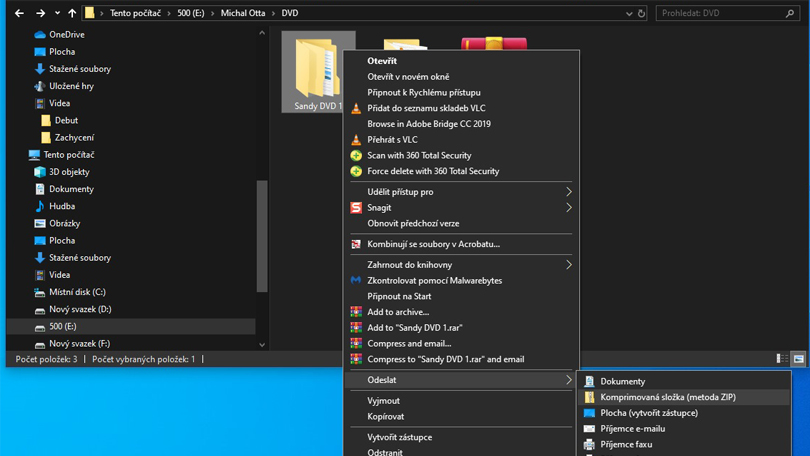The width and height of the screenshot is (810, 456).
Task: Click the Back navigation arrow
Action: click(19, 13)
